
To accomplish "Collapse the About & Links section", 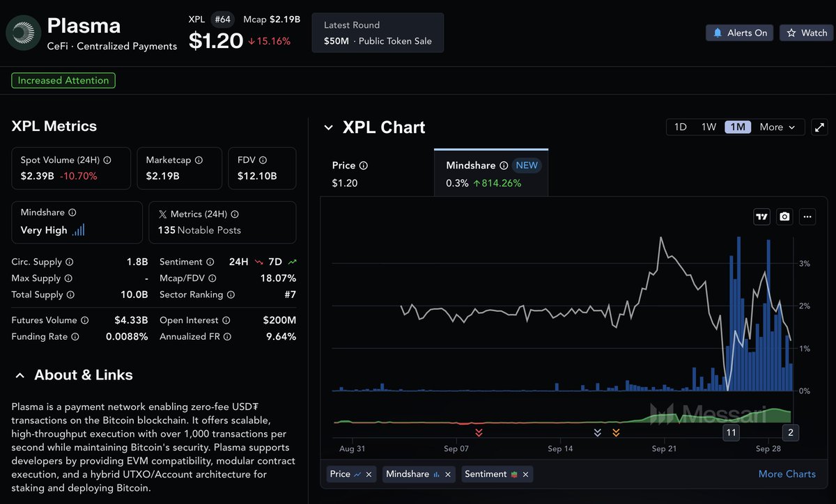I will click(x=20, y=375).
